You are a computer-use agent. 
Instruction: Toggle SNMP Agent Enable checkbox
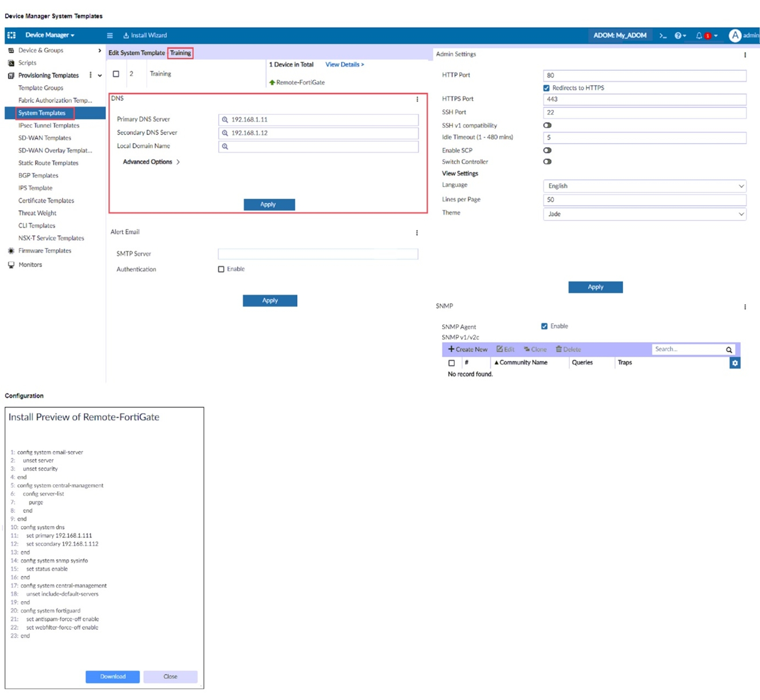pyautogui.click(x=544, y=326)
